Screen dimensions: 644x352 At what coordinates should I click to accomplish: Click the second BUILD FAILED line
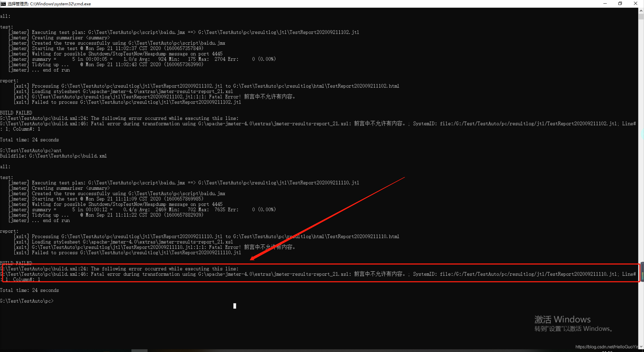pos(16,263)
